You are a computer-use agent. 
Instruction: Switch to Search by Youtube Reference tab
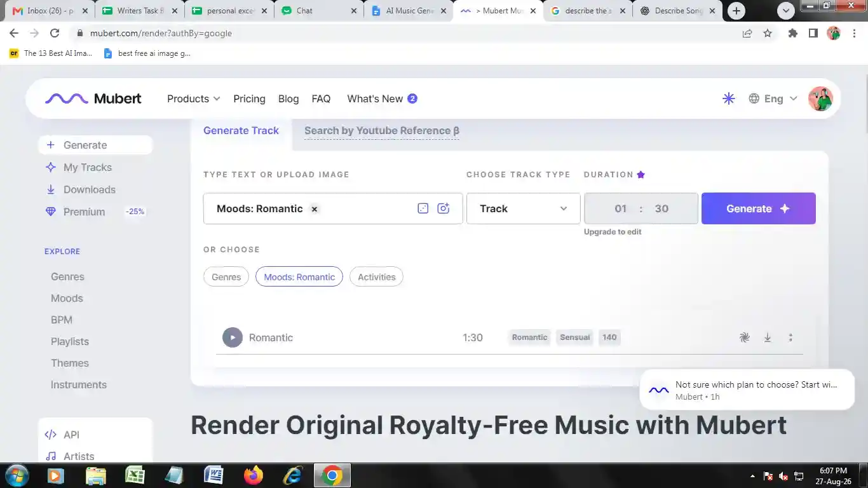[x=382, y=131]
